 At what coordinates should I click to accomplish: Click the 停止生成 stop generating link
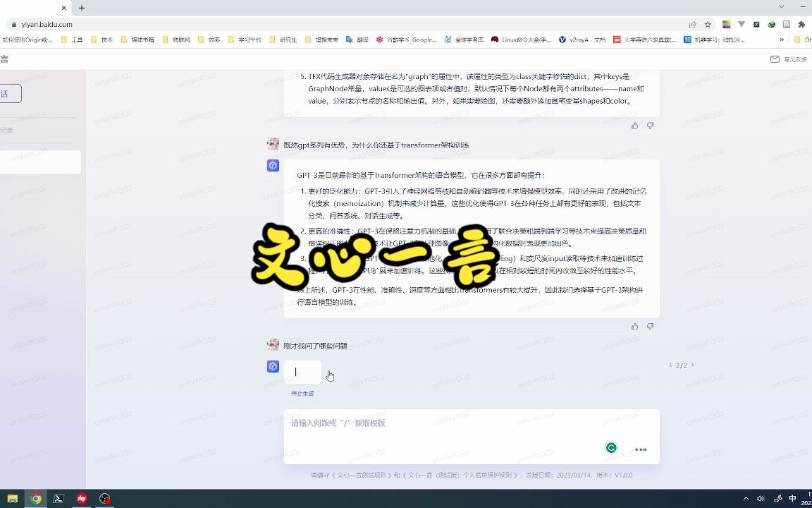coord(302,393)
